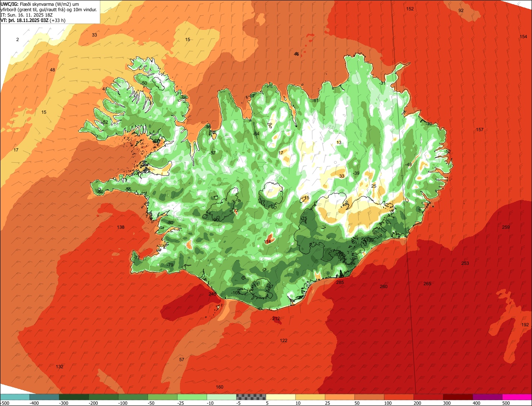Select the magenta above-500 legend swatch
The image size is (532, 406).
517,397
